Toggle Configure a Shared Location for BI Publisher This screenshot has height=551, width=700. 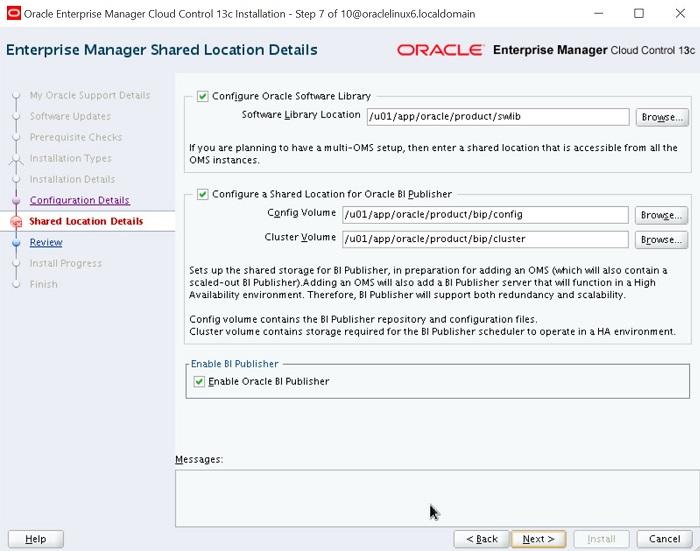(203, 194)
